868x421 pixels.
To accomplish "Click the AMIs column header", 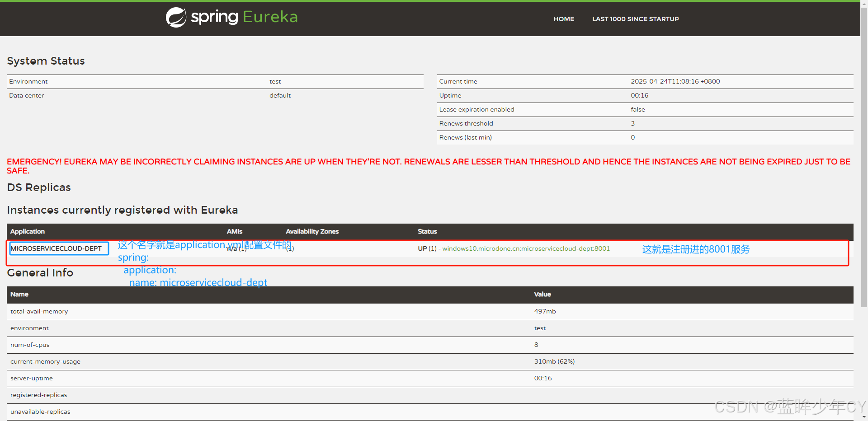I will (234, 231).
